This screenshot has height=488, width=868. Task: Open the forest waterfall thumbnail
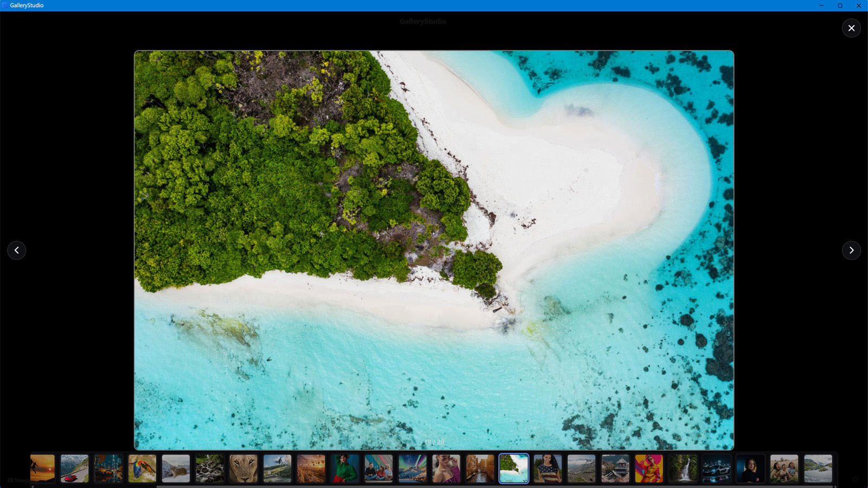[683, 468]
